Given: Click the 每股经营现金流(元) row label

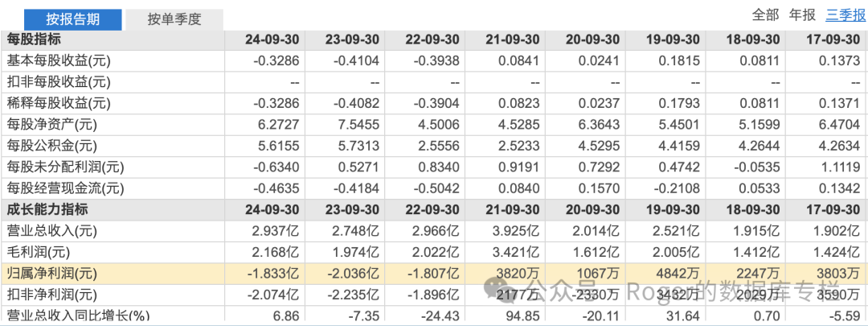Looking at the screenshot, I should [x=63, y=188].
